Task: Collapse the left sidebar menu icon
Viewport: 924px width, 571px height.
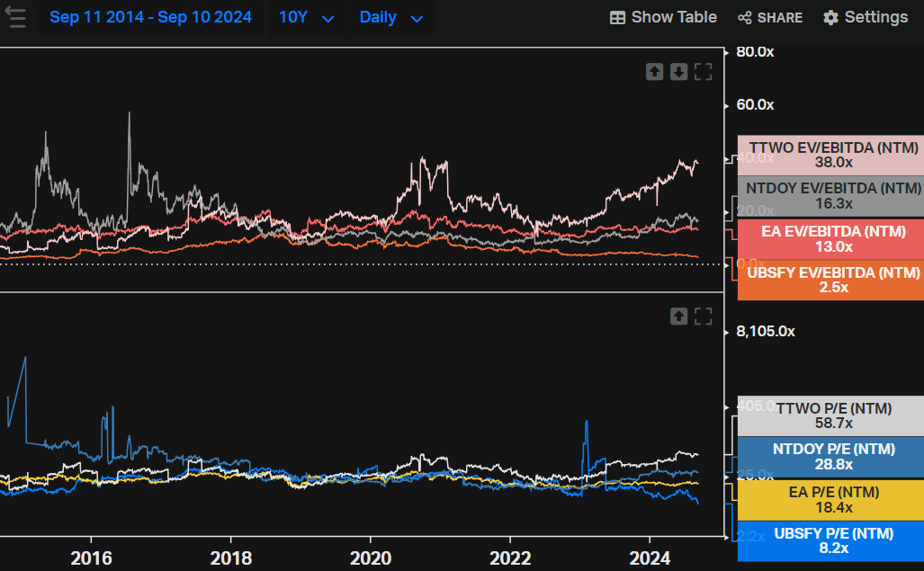Action: (16, 17)
